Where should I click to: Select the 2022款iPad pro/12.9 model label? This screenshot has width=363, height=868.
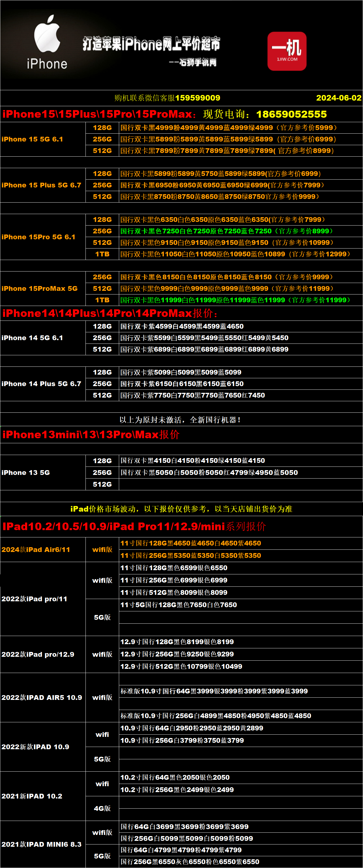click(x=38, y=655)
